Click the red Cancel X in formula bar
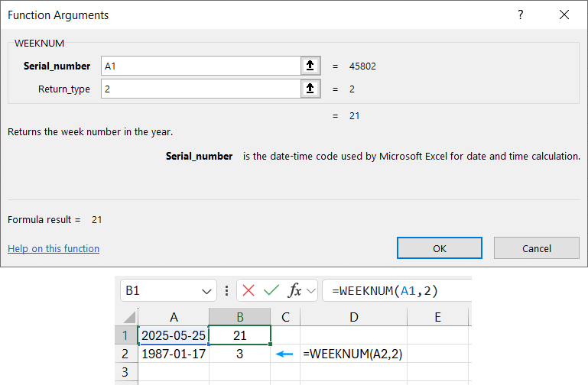The height and width of the screenshot is (385, 588). pos(249,290)
